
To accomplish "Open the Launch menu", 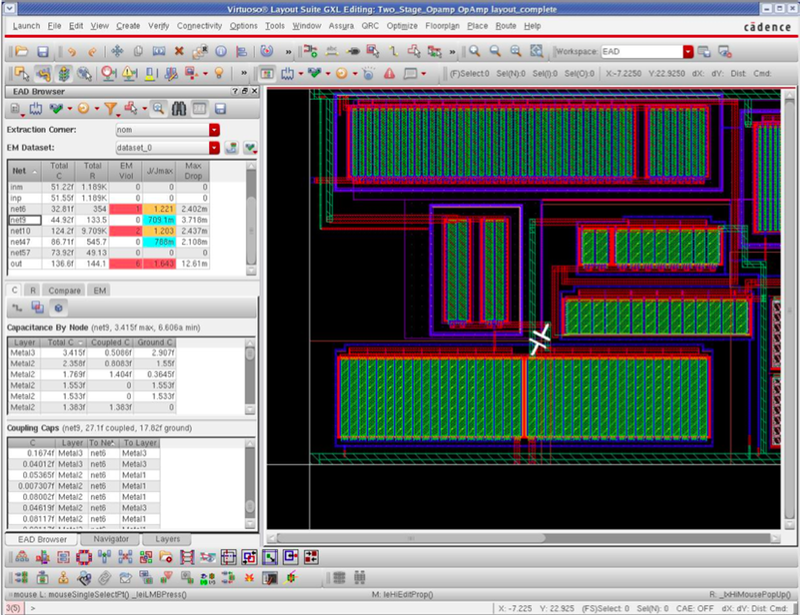I will pos(26,26).
